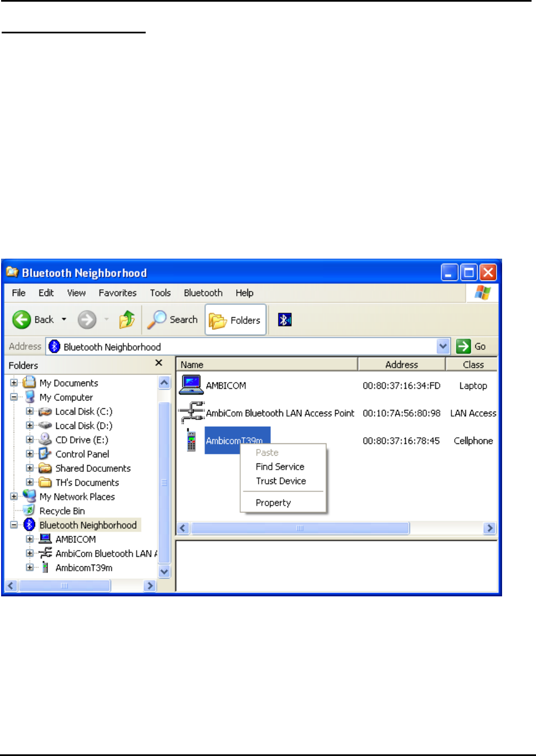The image size is (536, 756).
Task: Toggle the Folders pane button
Action: (x=235, y=320)
